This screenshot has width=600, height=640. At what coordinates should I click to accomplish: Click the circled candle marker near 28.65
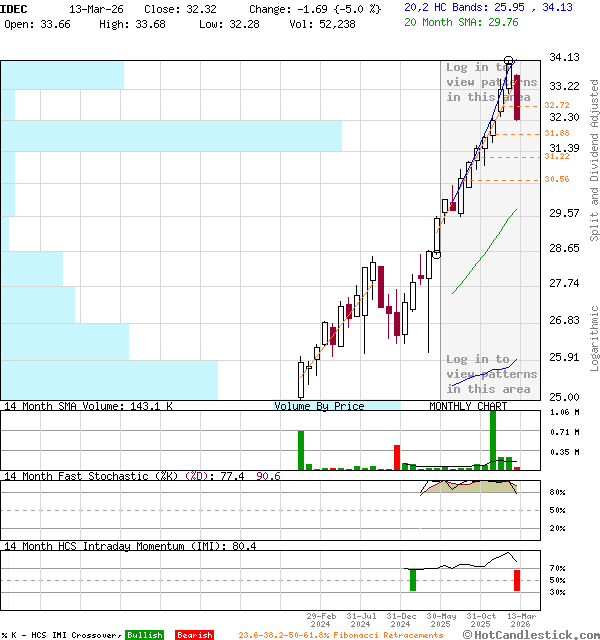click(x=437, y=254)
